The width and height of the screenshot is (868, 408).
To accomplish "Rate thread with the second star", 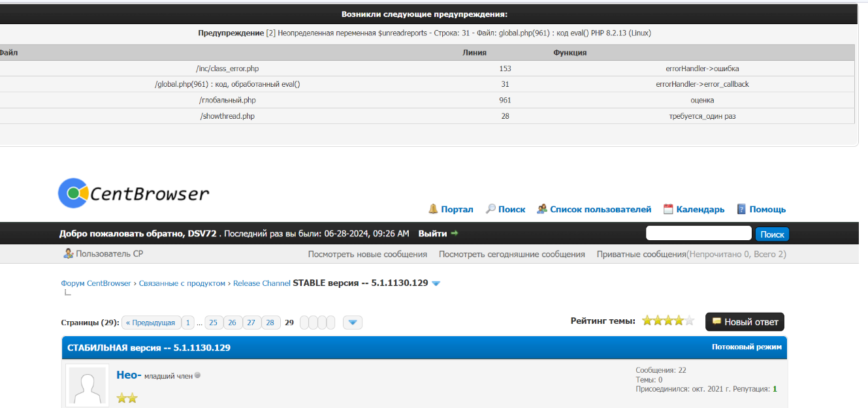I will click(658, 321).
